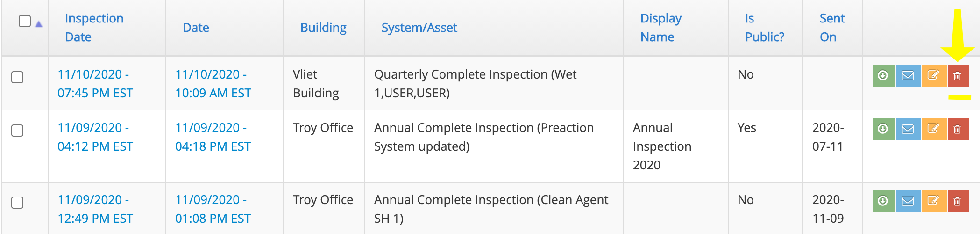Click orange edit icon for Vliet Building row
Image resolution: width=980 pixels, height=234 pixels.
click(x=934, y=76)
